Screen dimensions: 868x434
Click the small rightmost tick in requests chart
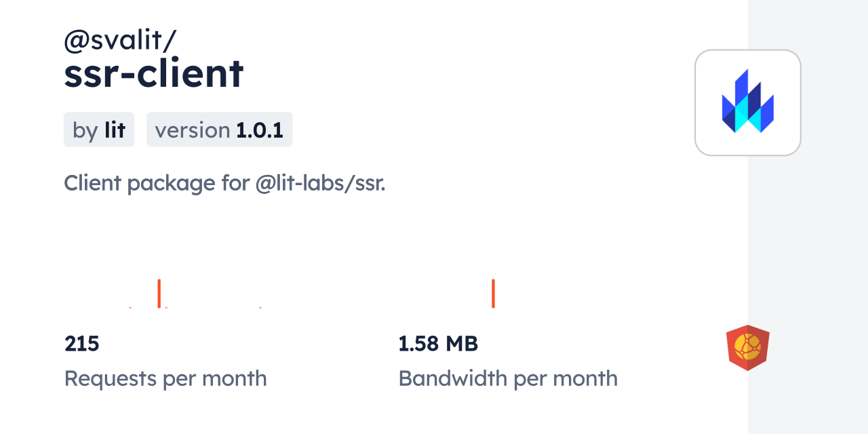[260, 307]
